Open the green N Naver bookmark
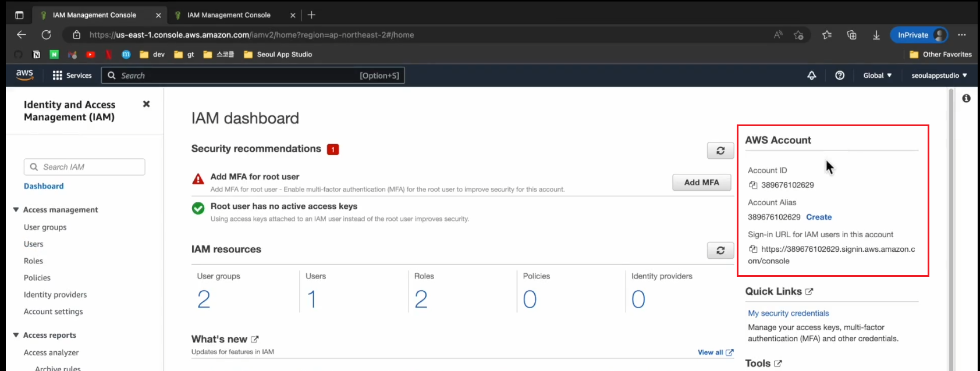980x371 pixels. 54,55
